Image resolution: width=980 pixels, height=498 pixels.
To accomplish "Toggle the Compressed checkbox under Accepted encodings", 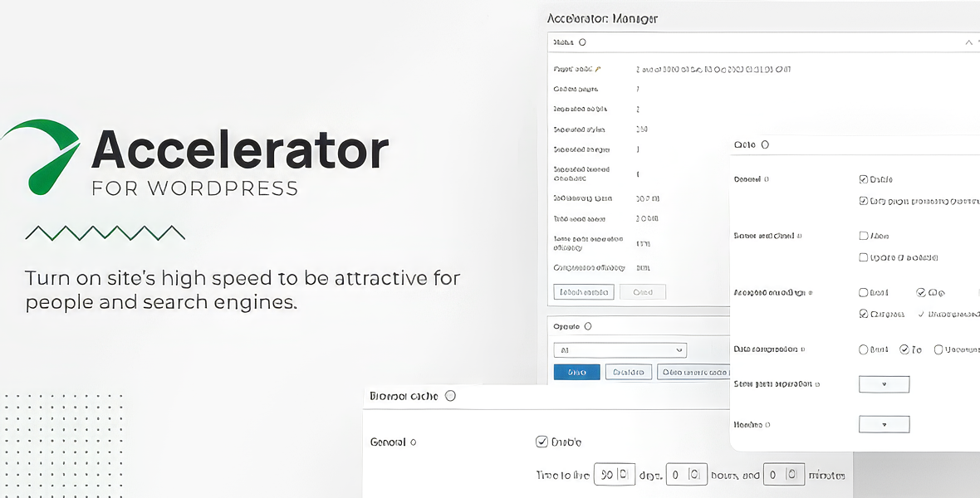I will point(864,314).
